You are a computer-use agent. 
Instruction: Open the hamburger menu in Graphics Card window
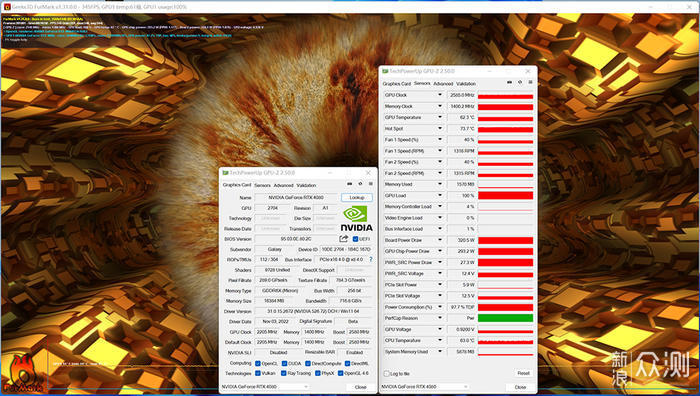pyautogui.click(x=371, y=184)
